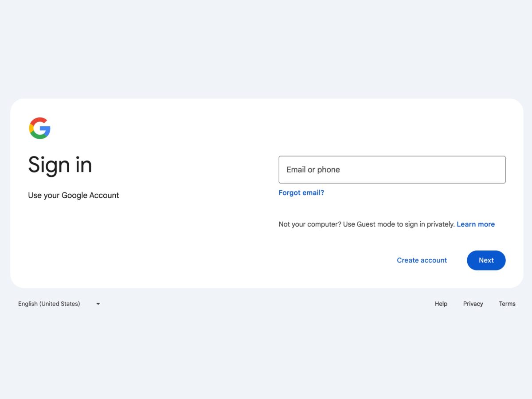Open the Privacy footer link
The height and width of the screenshot is (399, 532).
tap(473, 304)
